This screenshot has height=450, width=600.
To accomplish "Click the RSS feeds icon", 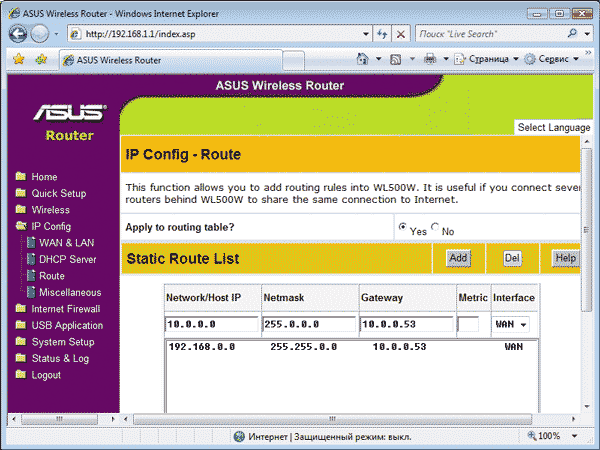I will [x=396, y=59].
